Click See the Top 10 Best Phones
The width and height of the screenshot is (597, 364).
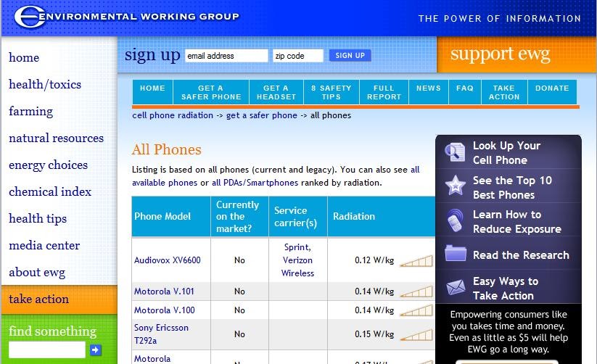click(512, 187)
